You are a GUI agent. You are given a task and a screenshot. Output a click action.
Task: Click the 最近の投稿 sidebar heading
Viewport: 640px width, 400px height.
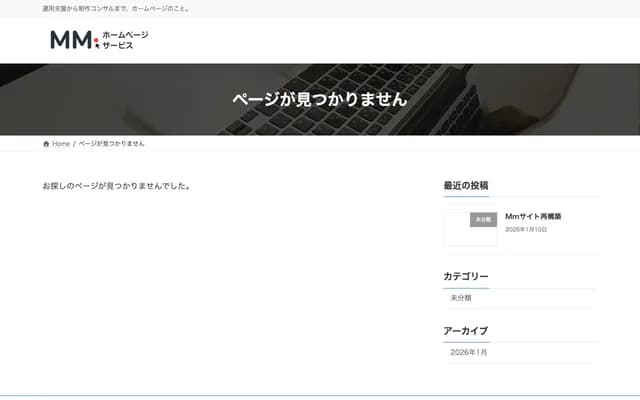tap(466, 185)
